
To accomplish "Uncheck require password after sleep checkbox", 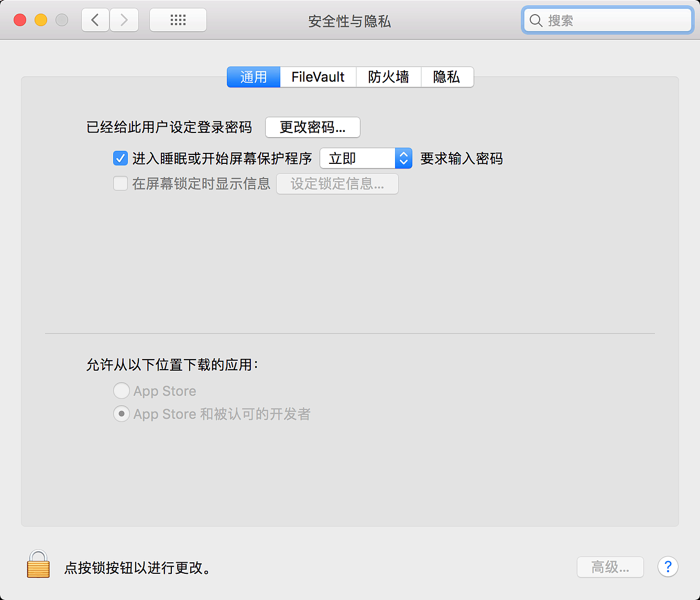I will point(121,158).
